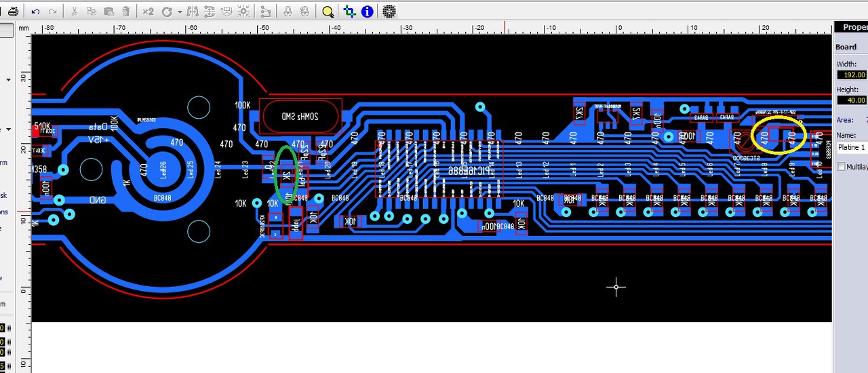The width and height of the screenshot is (868, 373).
Task: Open the rotation angle dropdown arrow
Action: tap(180, 12)
